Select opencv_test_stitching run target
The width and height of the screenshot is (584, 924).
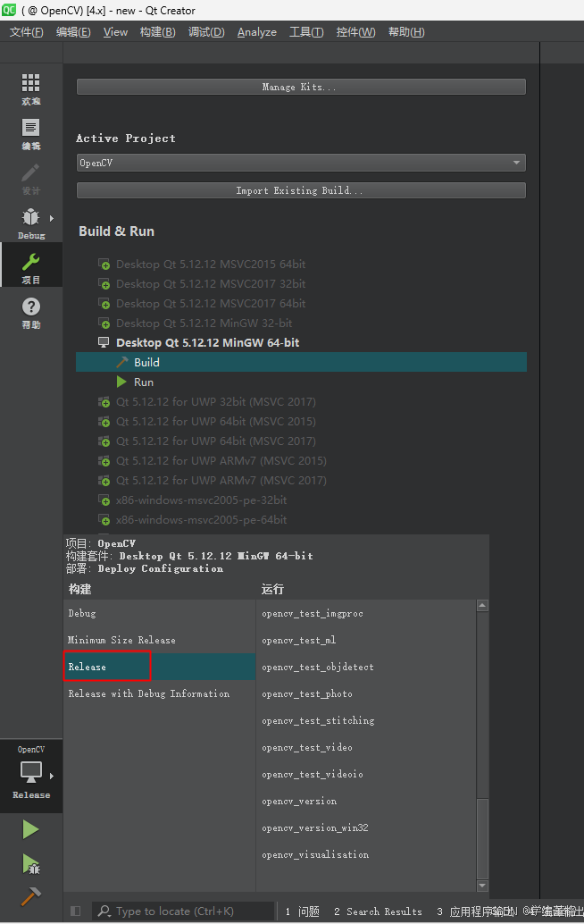click(366, 720)
